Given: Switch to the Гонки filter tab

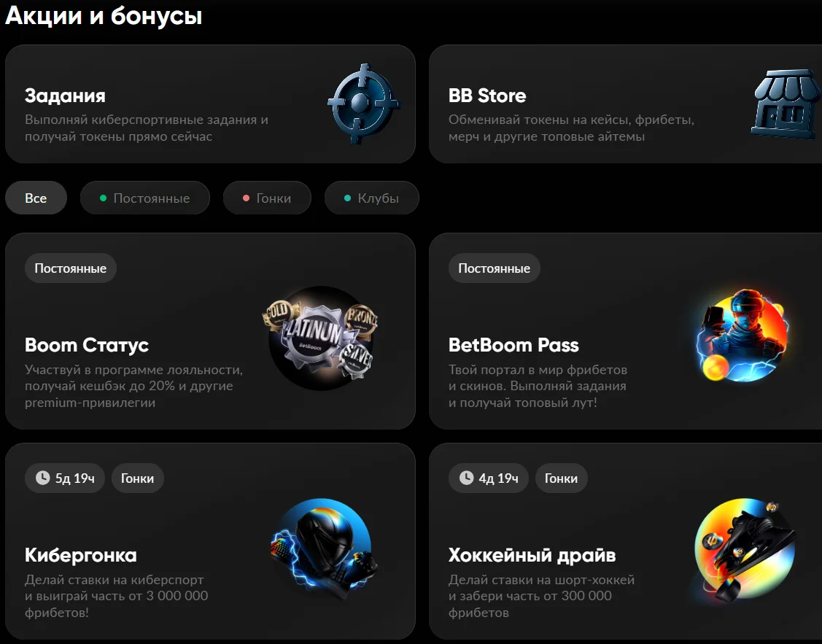Looking at the screenshot, I should click(267, 198).
